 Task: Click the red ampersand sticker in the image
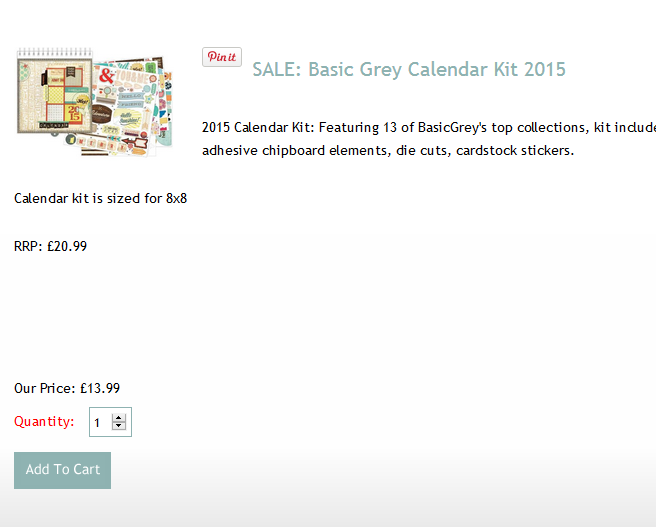[x=106, y=75]
